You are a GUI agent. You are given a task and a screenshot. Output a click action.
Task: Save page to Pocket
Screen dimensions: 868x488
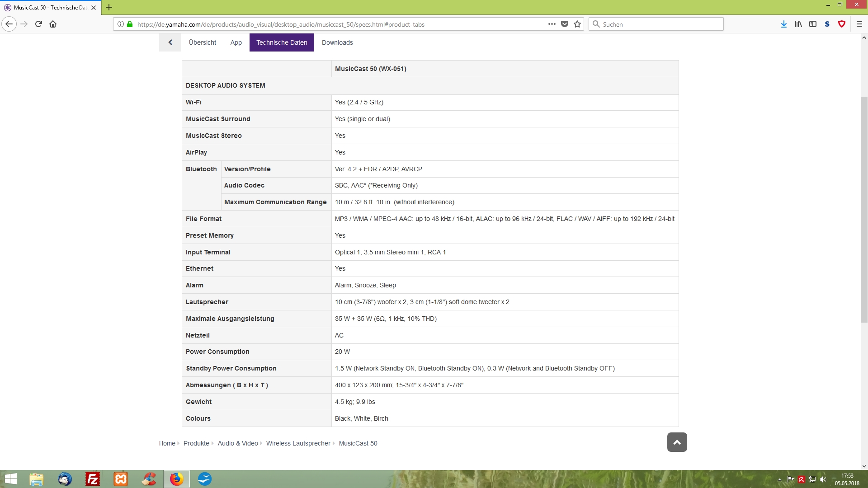pyautogui.click(x=565, y=24)
